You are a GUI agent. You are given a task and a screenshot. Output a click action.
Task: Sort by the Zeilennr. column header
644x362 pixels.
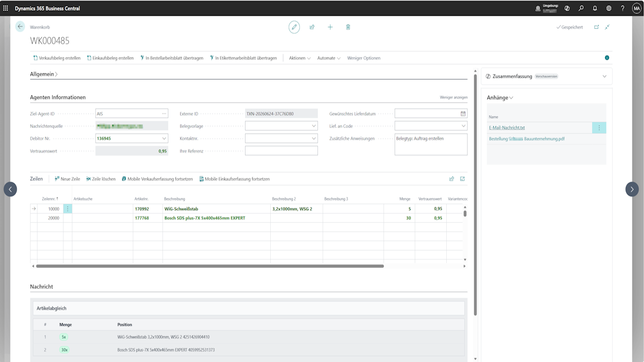[x=50, y=199]
